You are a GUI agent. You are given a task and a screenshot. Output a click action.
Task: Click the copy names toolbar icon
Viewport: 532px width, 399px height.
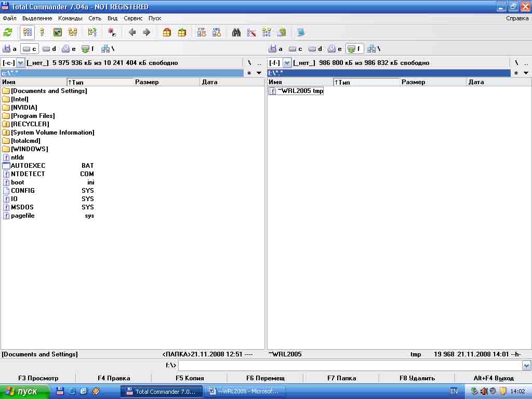click(x=282, y=33)
